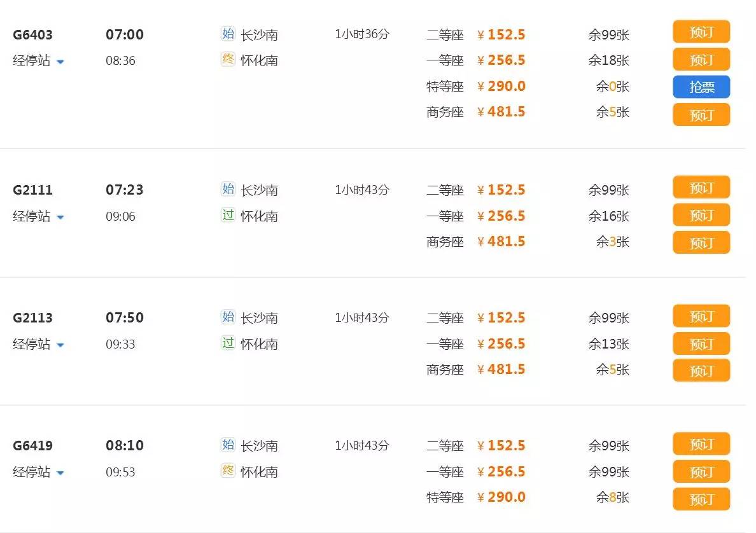
Task: Book G2113 商务座 with 预订 button
Action: [x=701, y=370]
